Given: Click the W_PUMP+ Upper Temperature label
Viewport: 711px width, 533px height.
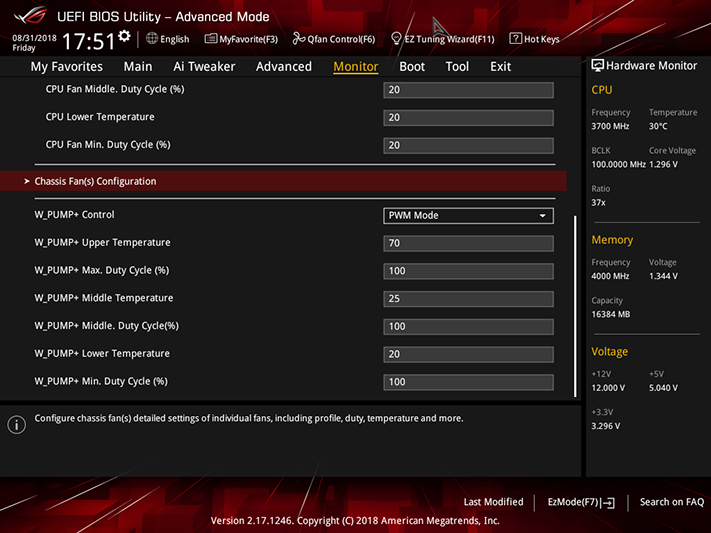Looking at the screenshot, I should [x=102, y=242].
